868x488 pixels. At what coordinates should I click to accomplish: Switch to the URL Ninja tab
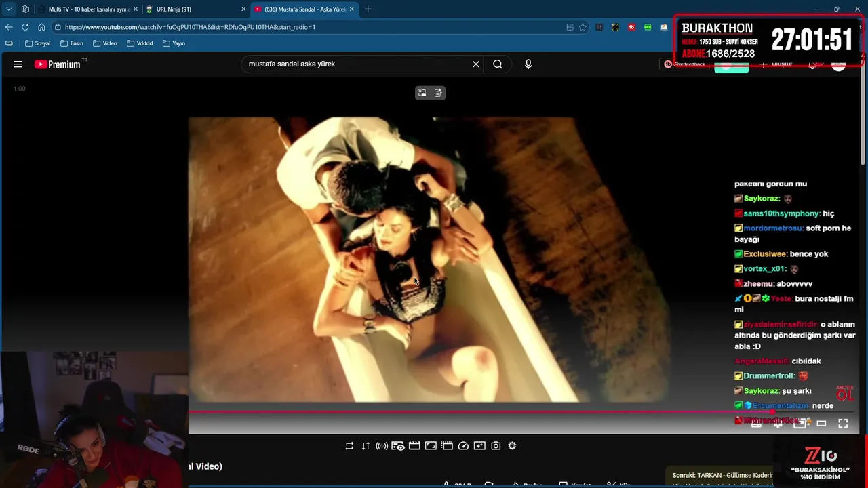[x=195, y=9]
